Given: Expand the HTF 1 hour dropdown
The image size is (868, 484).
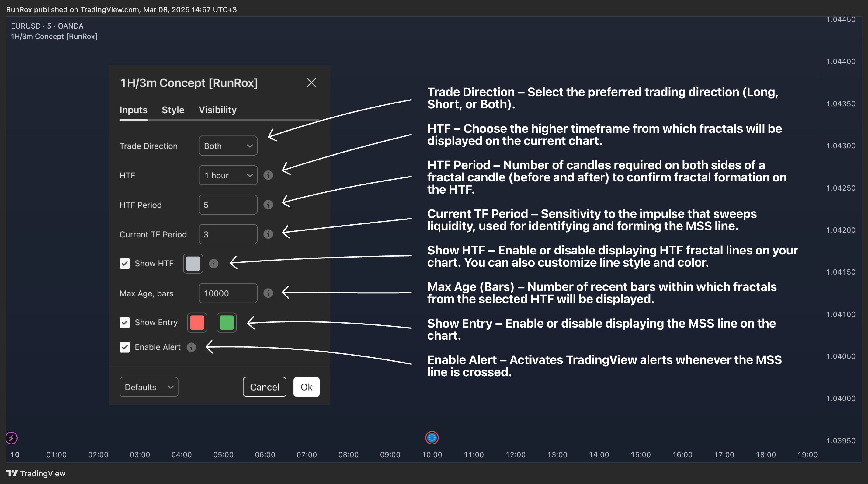Looking at the screenshot, I should coord(228,175).
